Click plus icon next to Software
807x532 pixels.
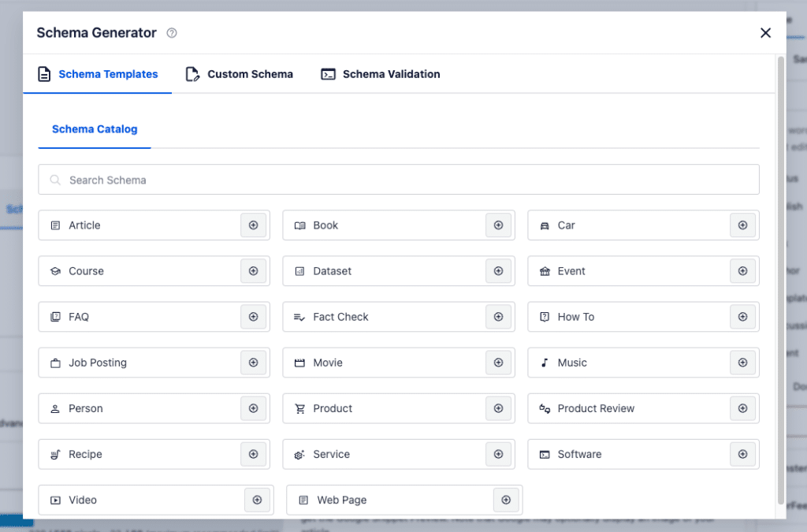742,454
